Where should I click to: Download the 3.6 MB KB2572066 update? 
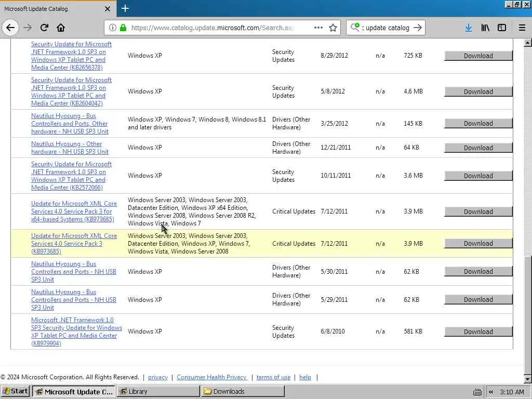coord(478,176)
